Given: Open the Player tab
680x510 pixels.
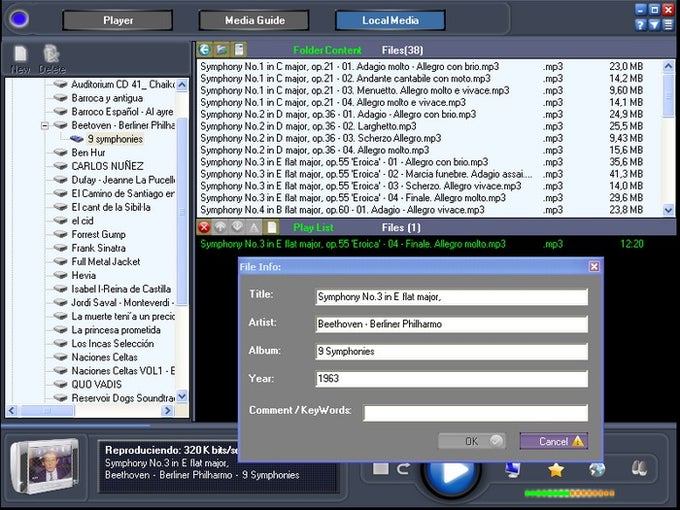Looking at the screenshot, I should pos(118,20).
